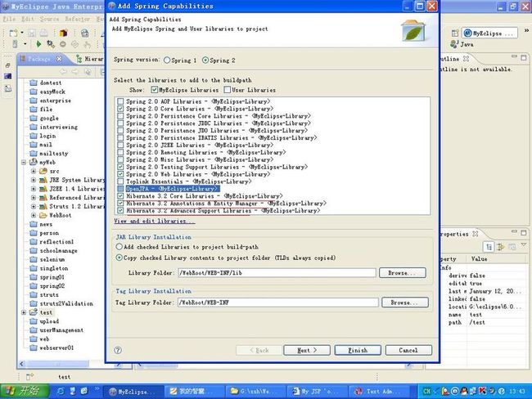Click the blue image icon on left fast-view bar
Screen dimensions: 532x399
click(x=8, y=76)
